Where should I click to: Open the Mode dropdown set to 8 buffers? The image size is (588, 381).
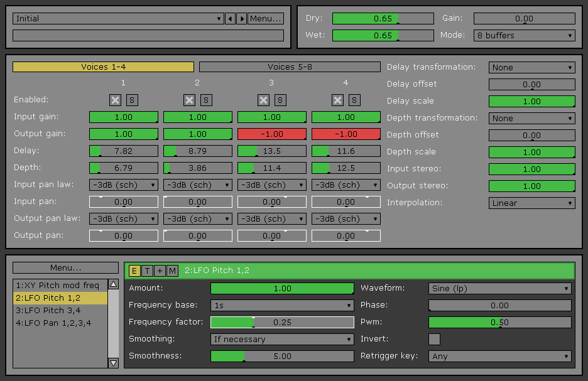pyautogui.click(x=524, y=36)
